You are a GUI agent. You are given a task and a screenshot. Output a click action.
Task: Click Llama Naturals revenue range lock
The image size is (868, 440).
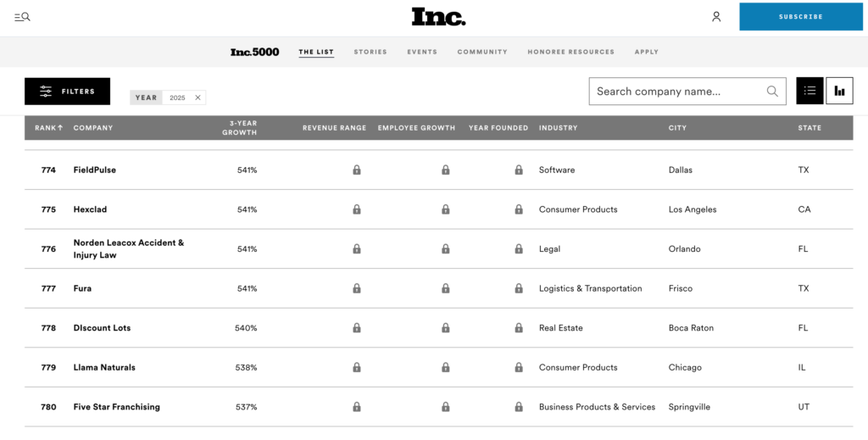[x=357, y=367]
